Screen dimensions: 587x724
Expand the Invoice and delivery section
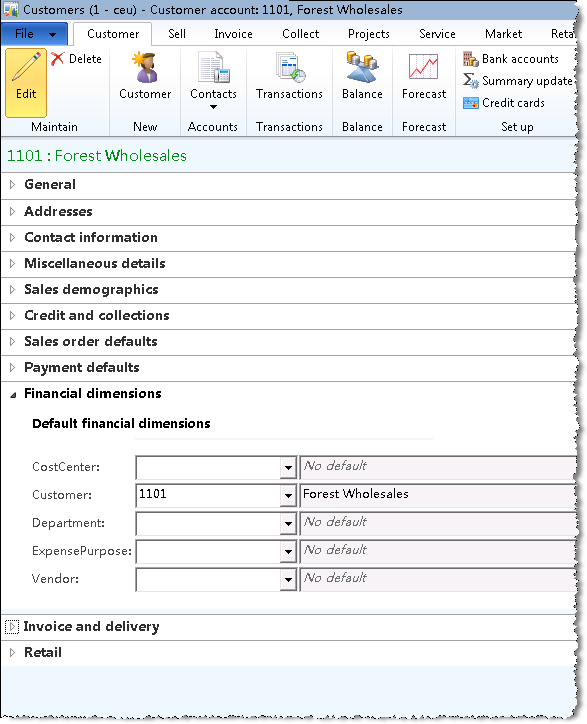(x=12, y=627)
